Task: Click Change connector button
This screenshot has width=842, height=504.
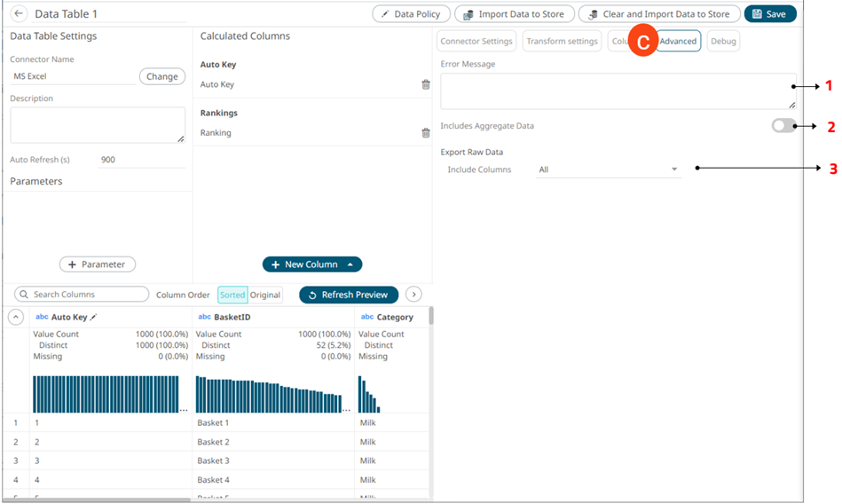Action: click(x=161, y=76)
